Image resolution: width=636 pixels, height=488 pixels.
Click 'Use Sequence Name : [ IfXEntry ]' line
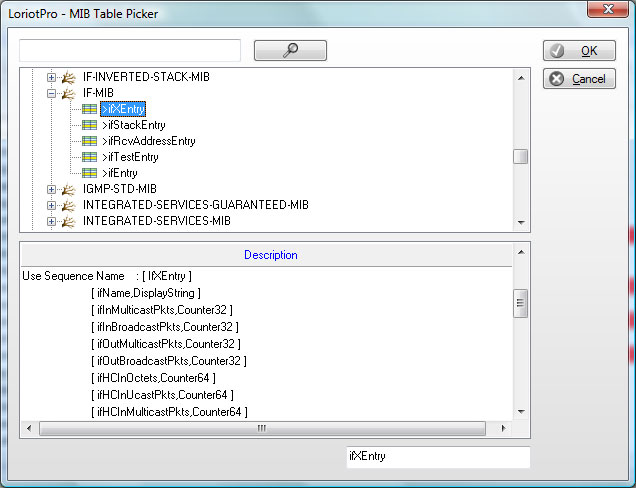pos(107,276)
